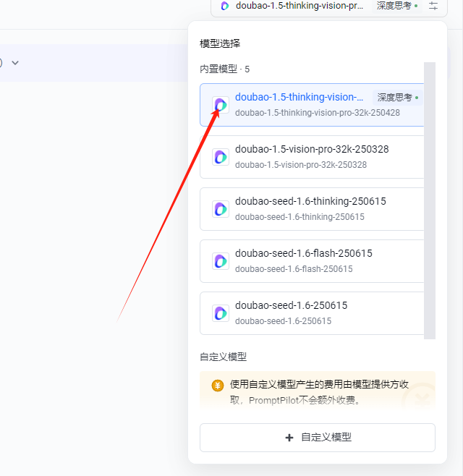The image size is (463, 476).
Task: Select doubao-seed-1.6-thinking-250615 model title
Action: (310, 201)
